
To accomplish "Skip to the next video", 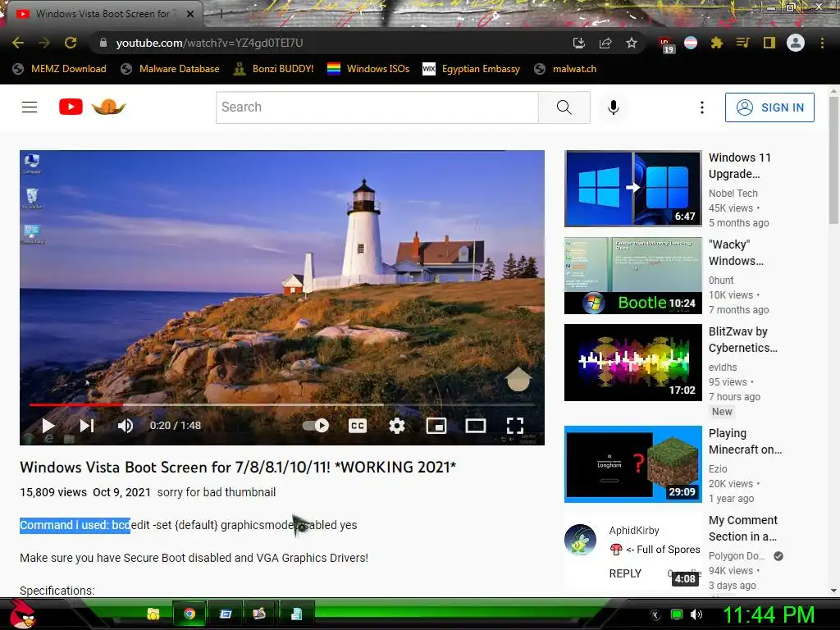I will pos(87,426).
